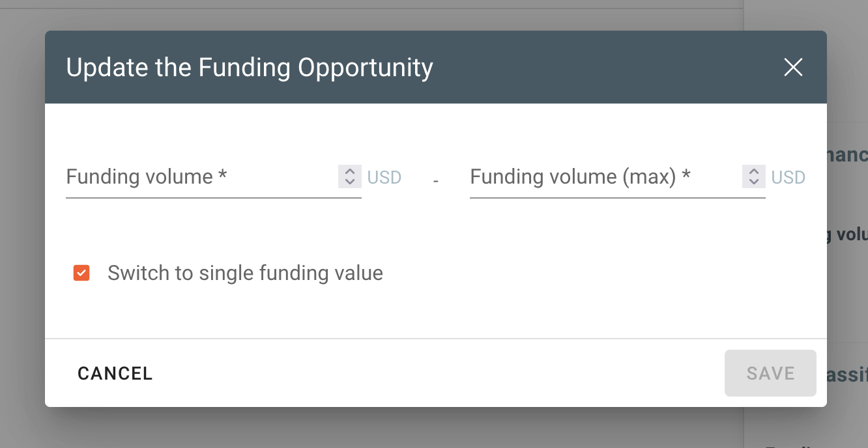This screenshot has width=868, height=448.
Task: Click the down arrow on Funding volume stepper
Action: coord(350,182)
